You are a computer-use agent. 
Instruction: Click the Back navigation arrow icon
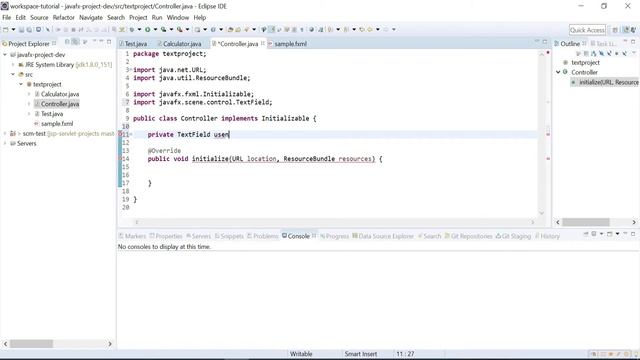370,29
